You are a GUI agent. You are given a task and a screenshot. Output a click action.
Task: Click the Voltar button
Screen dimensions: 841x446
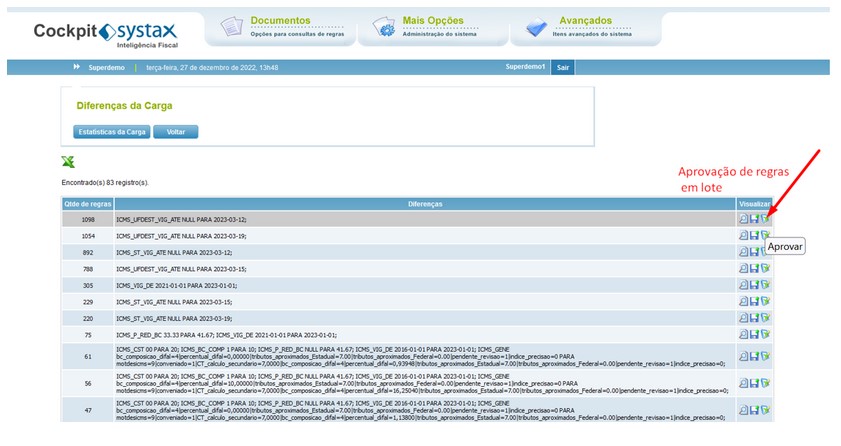click(x=176, y=132)
